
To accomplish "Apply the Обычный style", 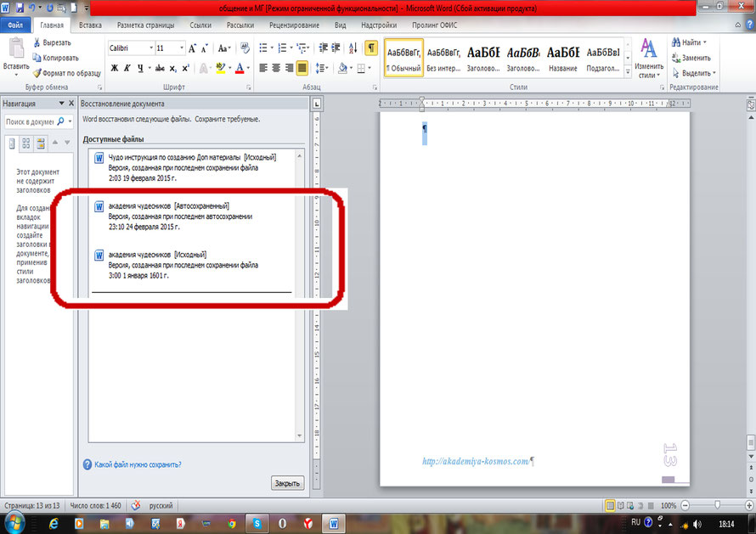I will pyautogui.click(x=403, y=58).
